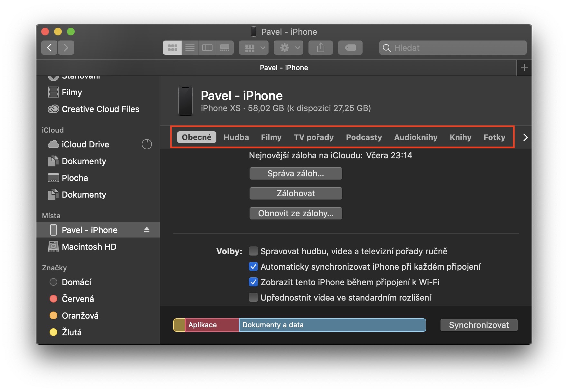
Task: Switch to the Fotky tab
Action: point(495,137)
